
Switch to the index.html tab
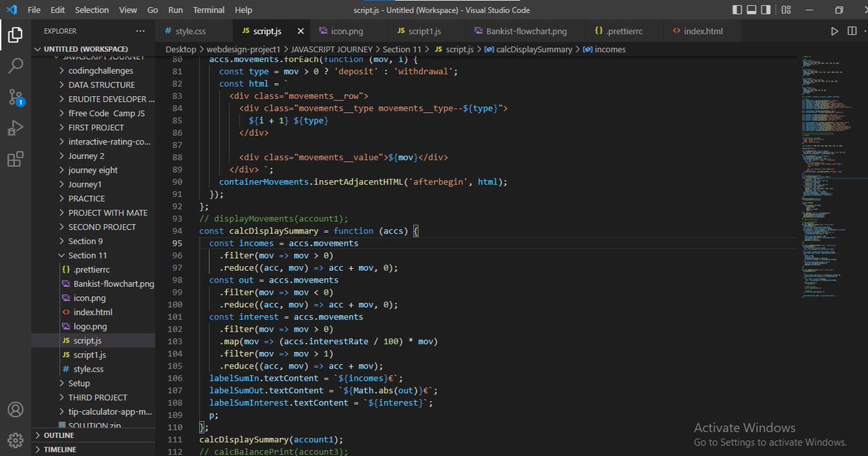tap(702, 31)
